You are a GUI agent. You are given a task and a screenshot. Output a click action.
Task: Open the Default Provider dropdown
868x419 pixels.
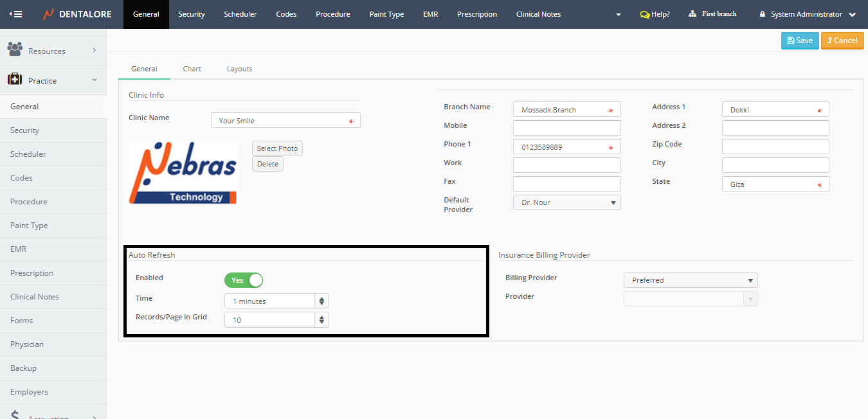566,202
